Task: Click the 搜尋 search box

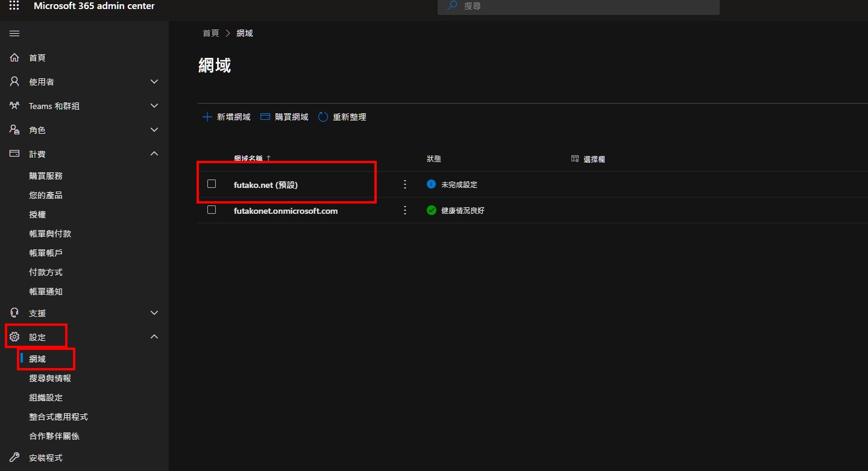Action: point(579,6)
